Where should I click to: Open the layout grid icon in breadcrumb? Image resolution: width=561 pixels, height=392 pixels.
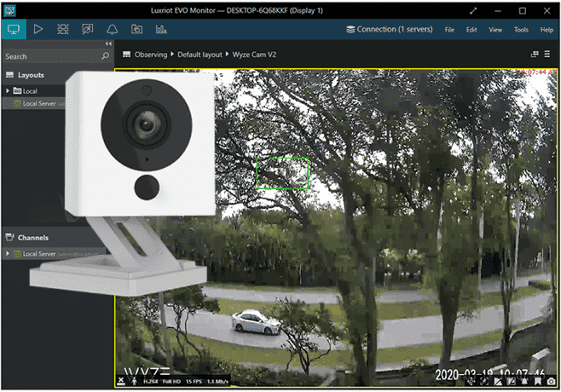(x=126, y=55)
